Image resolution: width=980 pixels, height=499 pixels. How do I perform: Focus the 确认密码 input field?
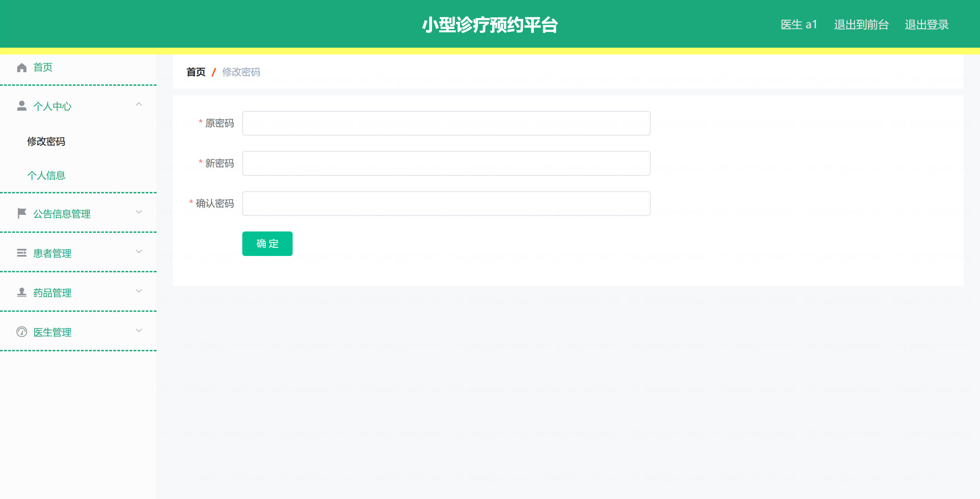click(446, 204)
